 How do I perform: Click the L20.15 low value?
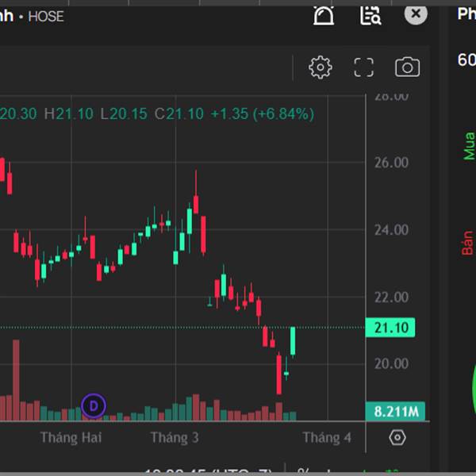point(124,113)
